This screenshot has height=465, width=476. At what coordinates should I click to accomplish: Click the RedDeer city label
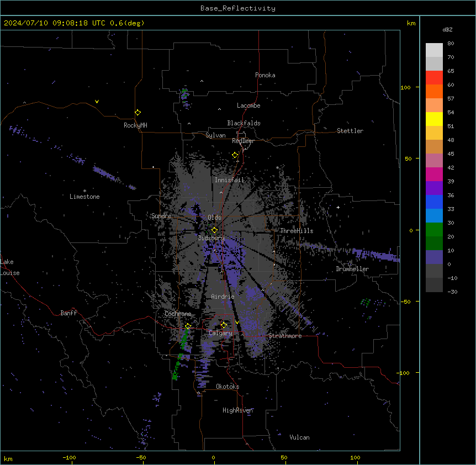[243, 141]
